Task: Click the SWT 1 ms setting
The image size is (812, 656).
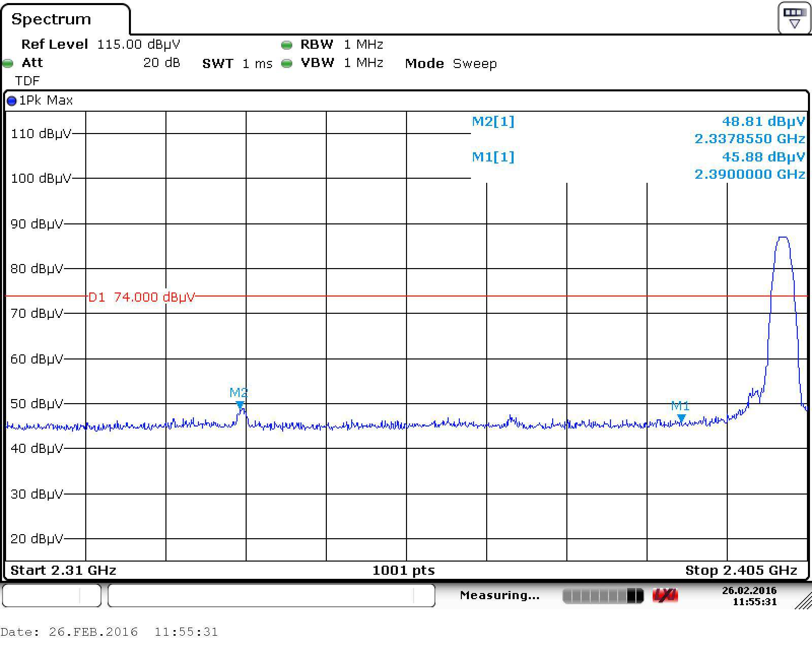Action: pos(237,63)
